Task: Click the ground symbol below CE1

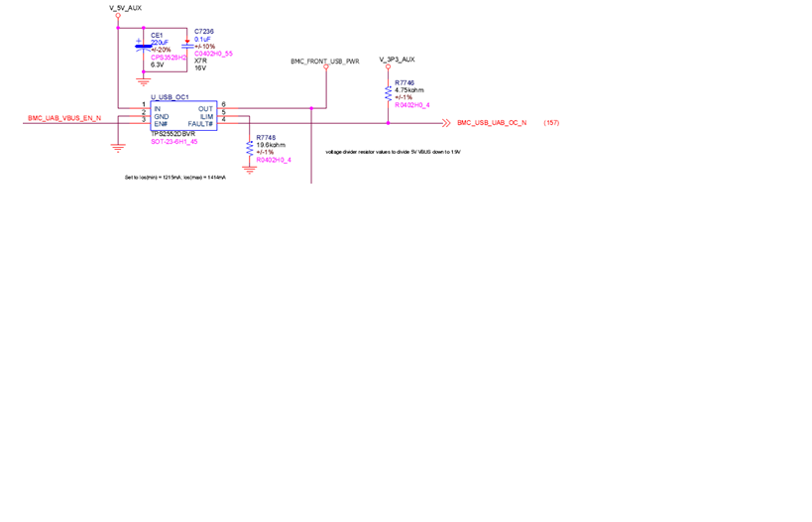Action: tap(144, 81)
